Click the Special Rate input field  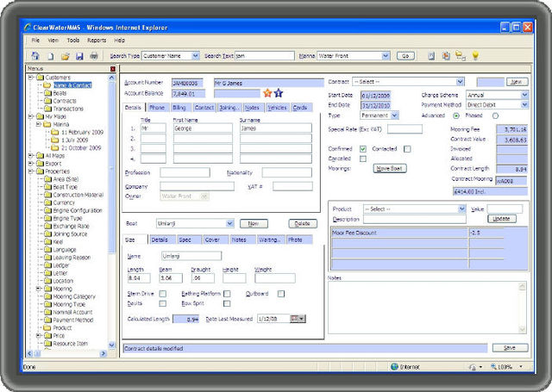(x=405, y=129)
